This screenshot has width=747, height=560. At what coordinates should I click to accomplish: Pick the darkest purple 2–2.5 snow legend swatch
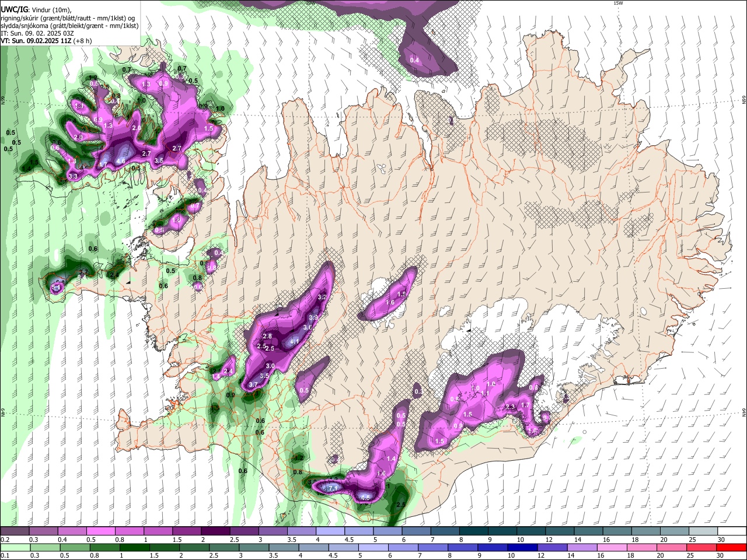(x=215, y=531)
